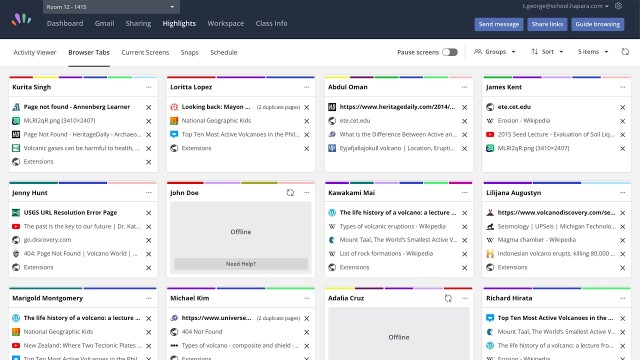Close Page not found - Annenberg Learner tab

(x=149, y=107)
